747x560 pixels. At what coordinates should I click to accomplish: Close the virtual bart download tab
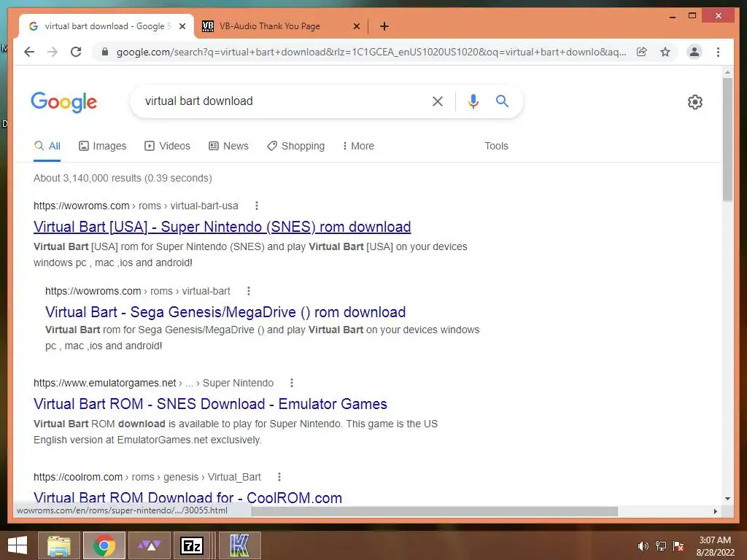[182, 26]
